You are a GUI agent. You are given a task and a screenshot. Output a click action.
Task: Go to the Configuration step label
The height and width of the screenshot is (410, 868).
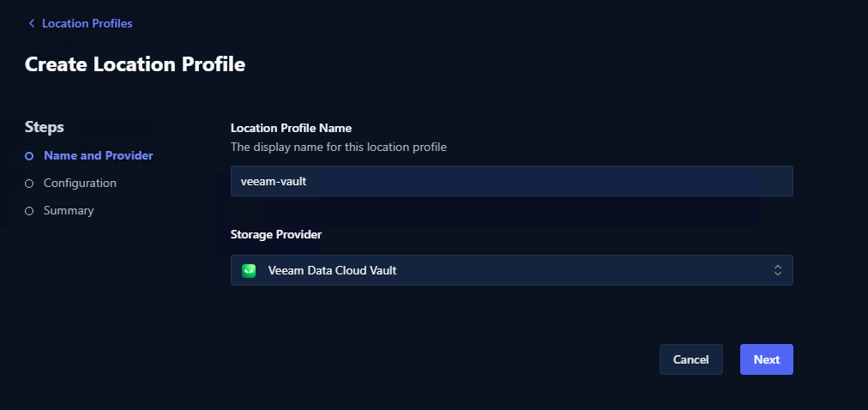80,183
